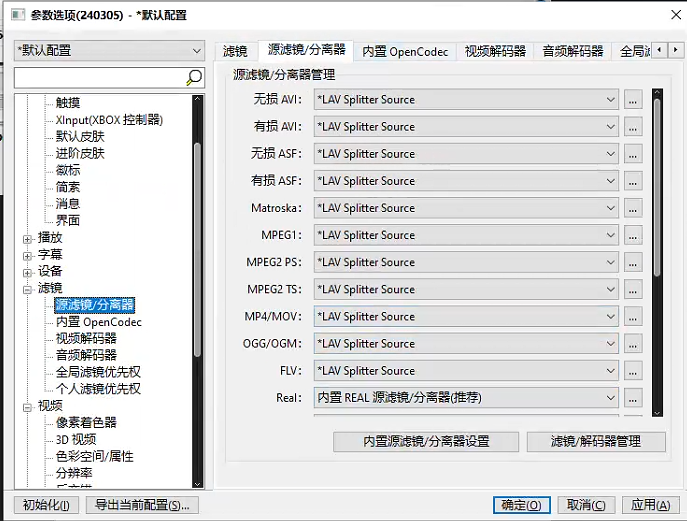Click the "..." button next to MP4/MOV
The image size is (687, 521).
coord(632,317)
